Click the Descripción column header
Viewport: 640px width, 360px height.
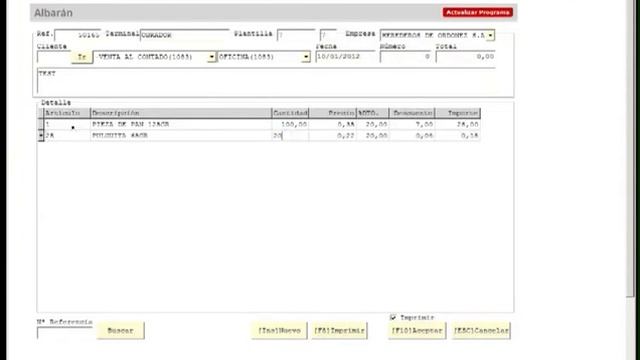pyautogui.click(x=181, y=113)
